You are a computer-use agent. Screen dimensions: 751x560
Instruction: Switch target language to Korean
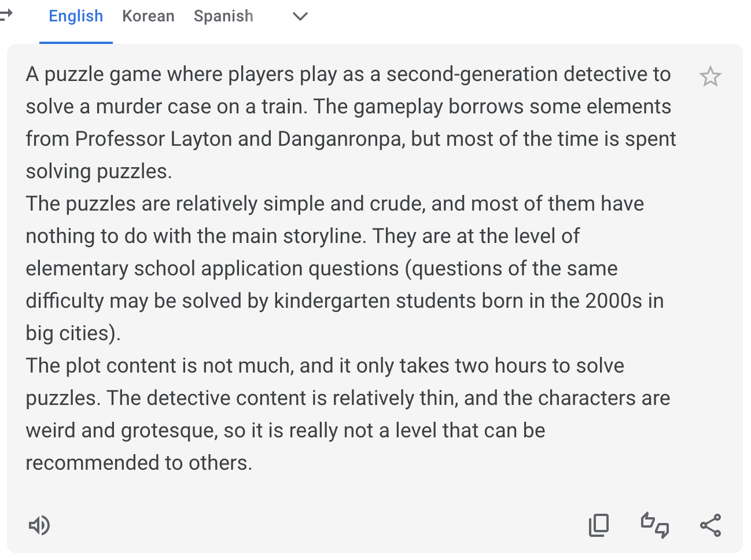coord(148,16)
